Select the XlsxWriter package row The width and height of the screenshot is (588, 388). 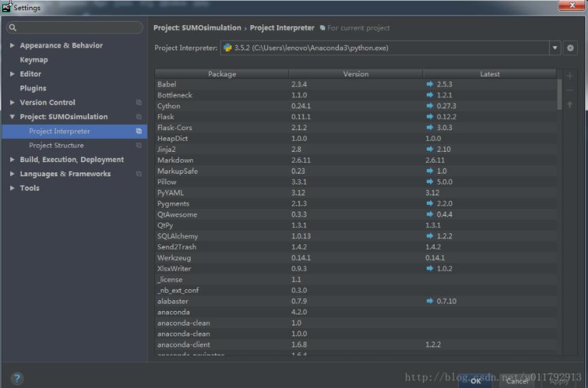coord(356,269)
